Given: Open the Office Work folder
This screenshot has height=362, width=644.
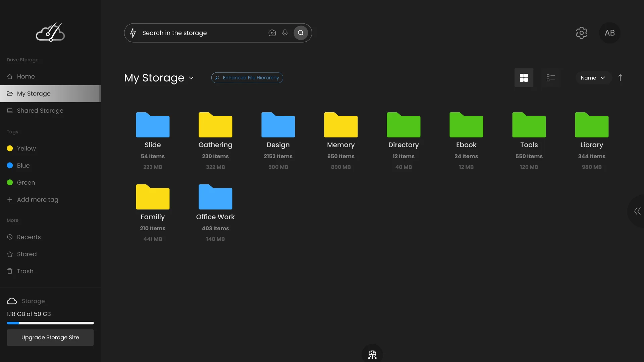Looking at the screenshot, I should (x=215, y=197).
